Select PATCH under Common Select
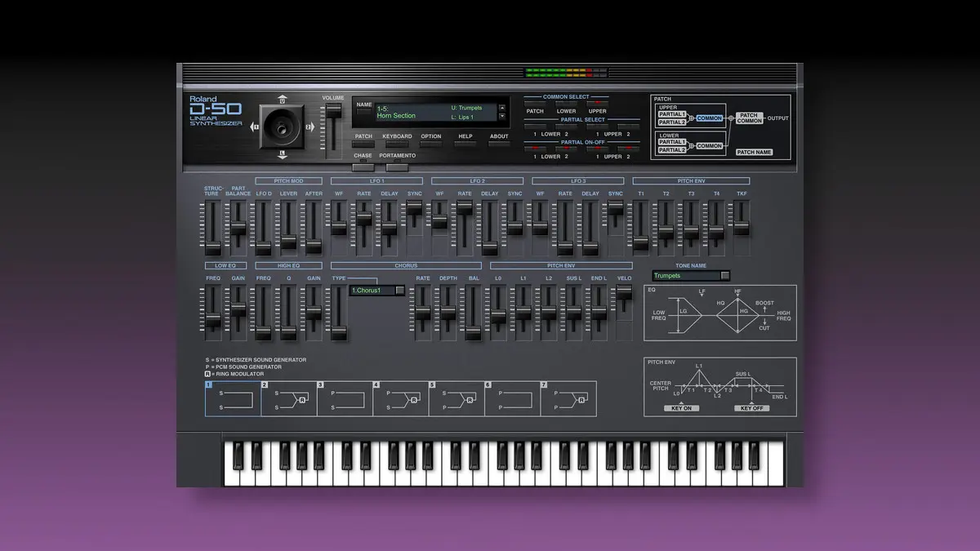 [x=535, y=104]
